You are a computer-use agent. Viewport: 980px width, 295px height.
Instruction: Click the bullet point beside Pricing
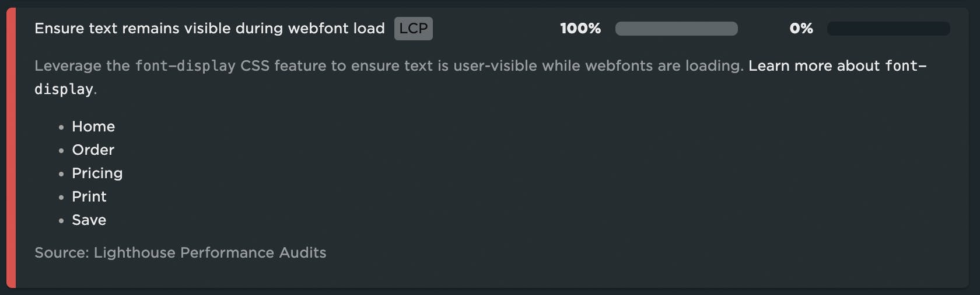click(x=61, y=174)
